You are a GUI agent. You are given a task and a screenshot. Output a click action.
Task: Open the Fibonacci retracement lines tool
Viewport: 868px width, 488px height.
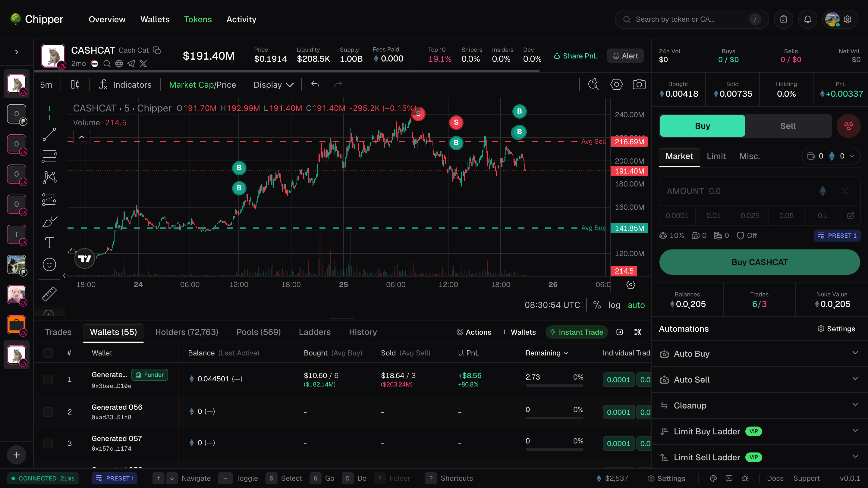(x=49, y=156)
